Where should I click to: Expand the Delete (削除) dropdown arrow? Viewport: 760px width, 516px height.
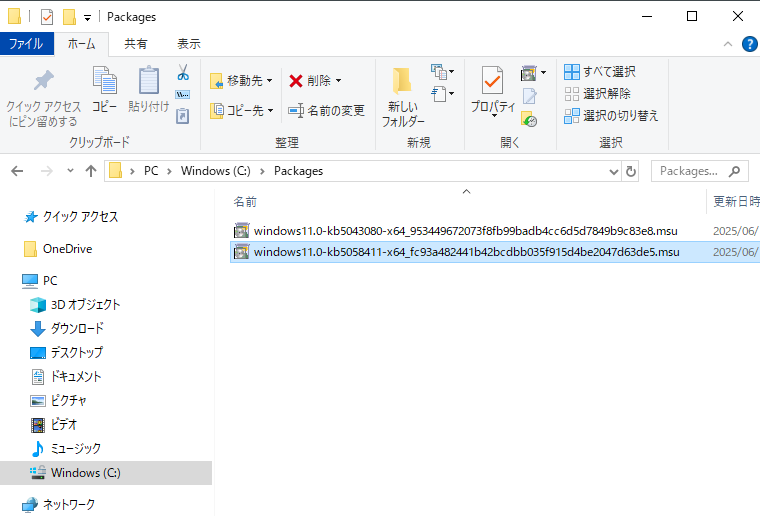point(338,80)
